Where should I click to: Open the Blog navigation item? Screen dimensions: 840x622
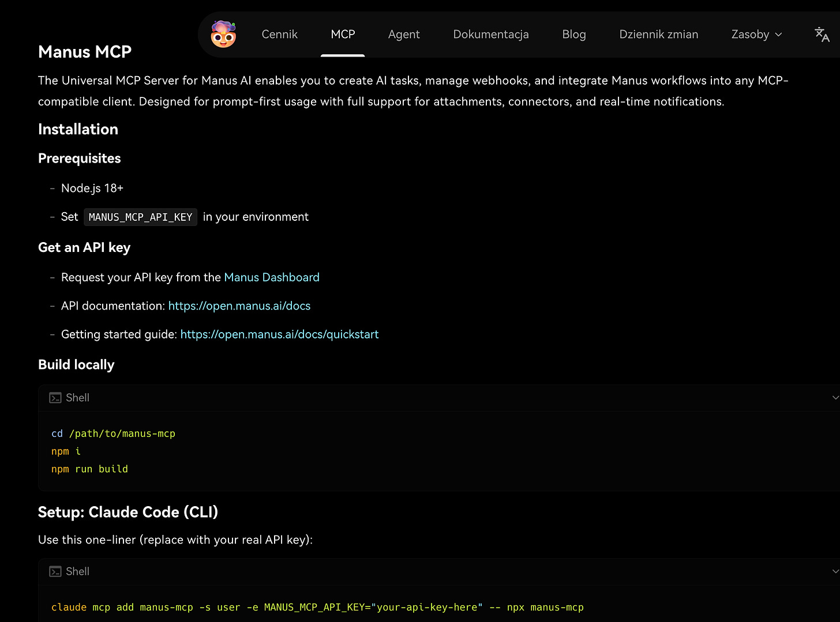(x=574, y=34)
